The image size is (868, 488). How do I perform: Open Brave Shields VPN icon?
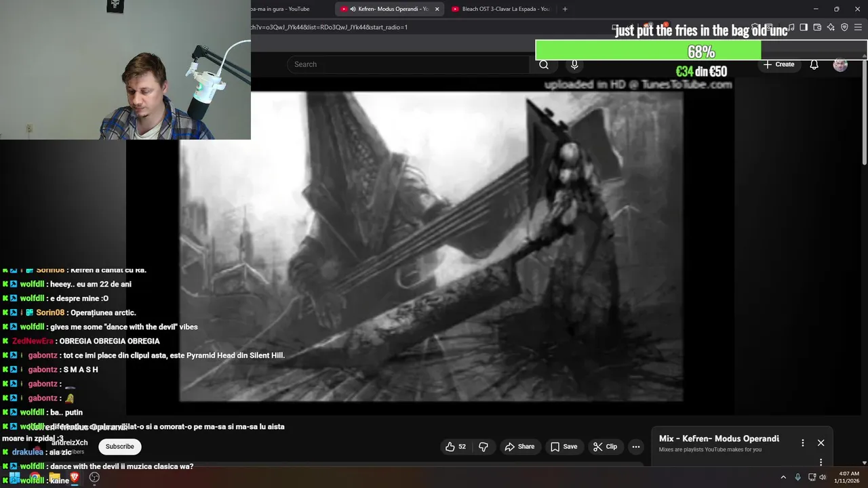pos(844,27)
